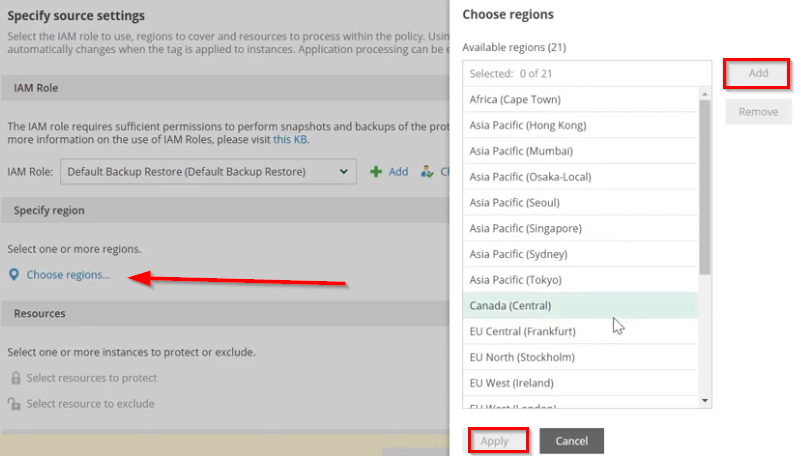Select Asia Pacific (Hong Kong) region
Viewport: 795px width, 456px height.
point(580,125)
